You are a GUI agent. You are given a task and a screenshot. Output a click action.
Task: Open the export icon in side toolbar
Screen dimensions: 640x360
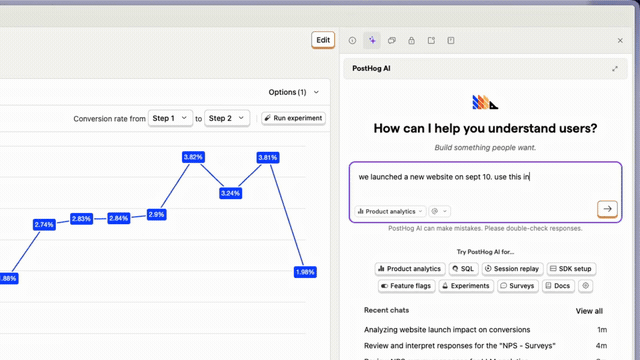(431, 40)
